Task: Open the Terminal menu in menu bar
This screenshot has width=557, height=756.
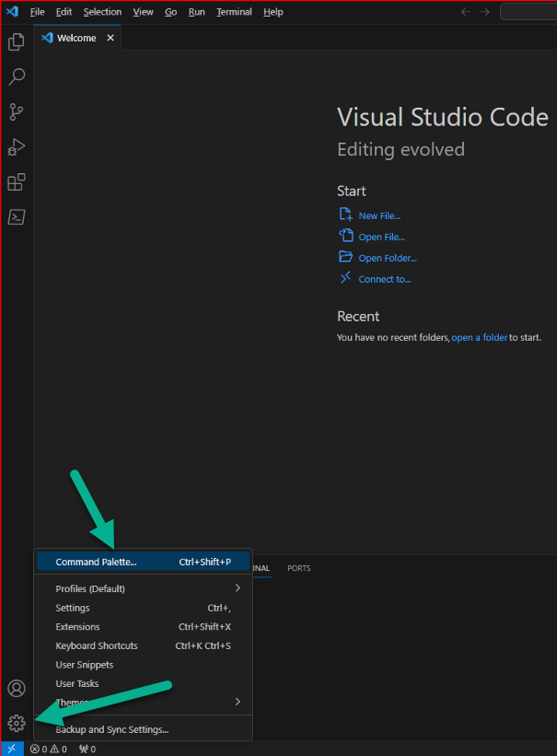Action: coord(234,12)
